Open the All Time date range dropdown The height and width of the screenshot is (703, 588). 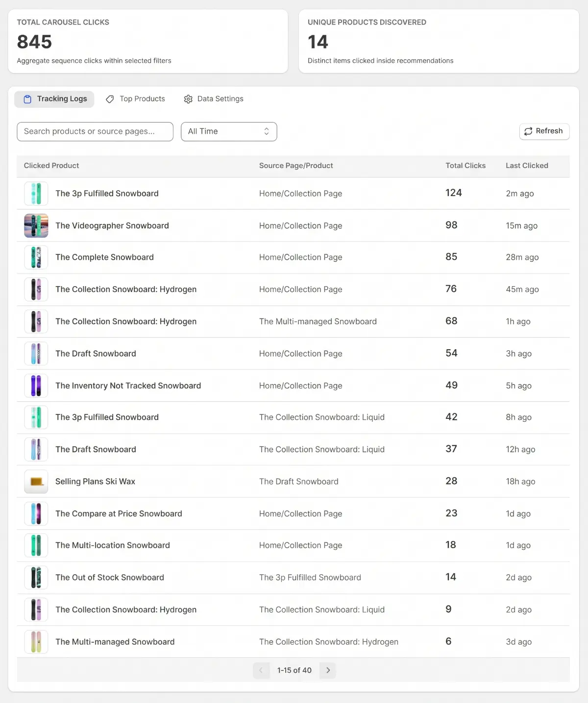[229, 132]
